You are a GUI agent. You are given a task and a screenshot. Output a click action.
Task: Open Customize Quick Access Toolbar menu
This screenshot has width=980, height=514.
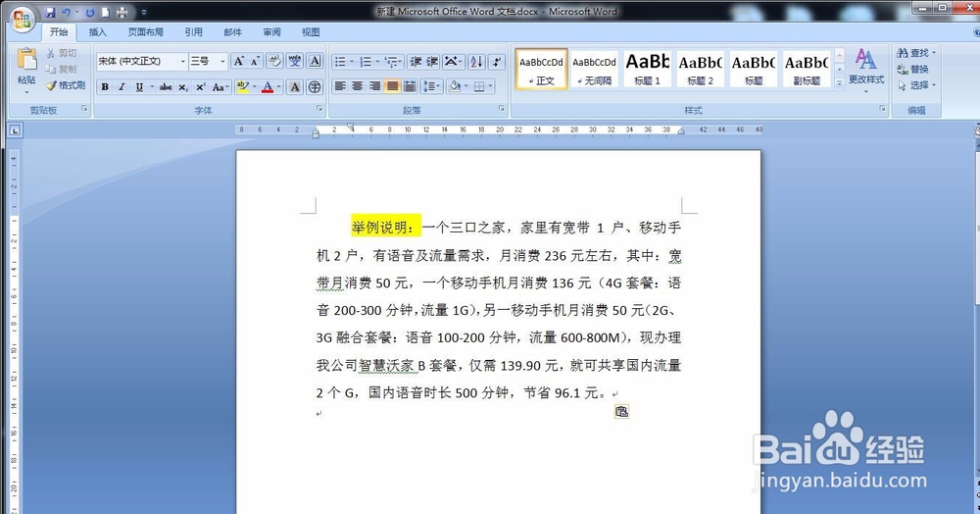pos(144,12)
